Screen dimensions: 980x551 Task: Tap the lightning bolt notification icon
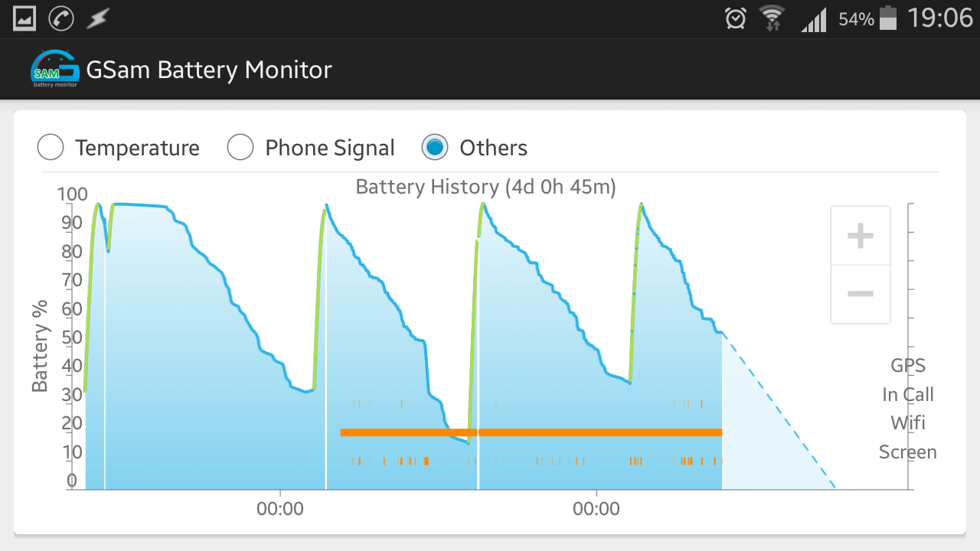97,18
